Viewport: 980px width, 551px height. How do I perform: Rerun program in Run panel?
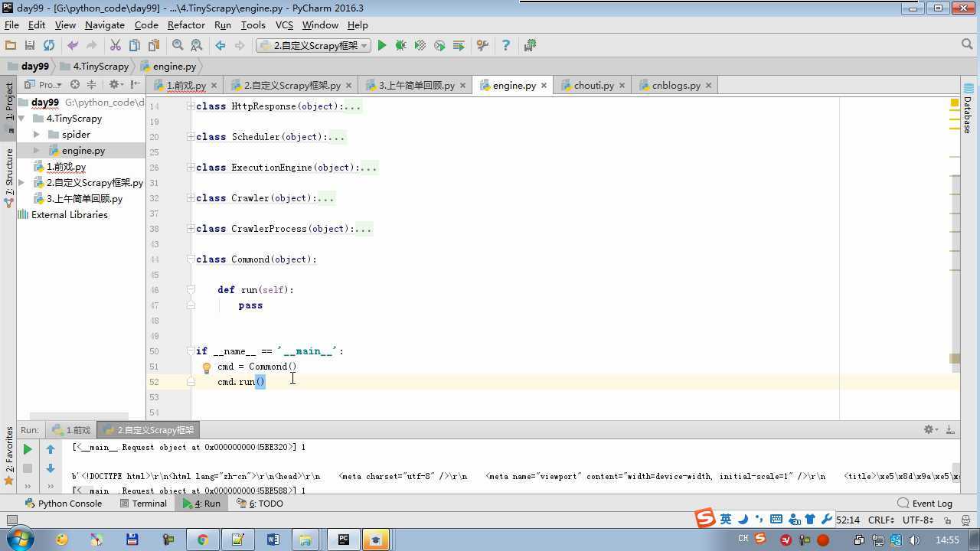pos(28,449)
